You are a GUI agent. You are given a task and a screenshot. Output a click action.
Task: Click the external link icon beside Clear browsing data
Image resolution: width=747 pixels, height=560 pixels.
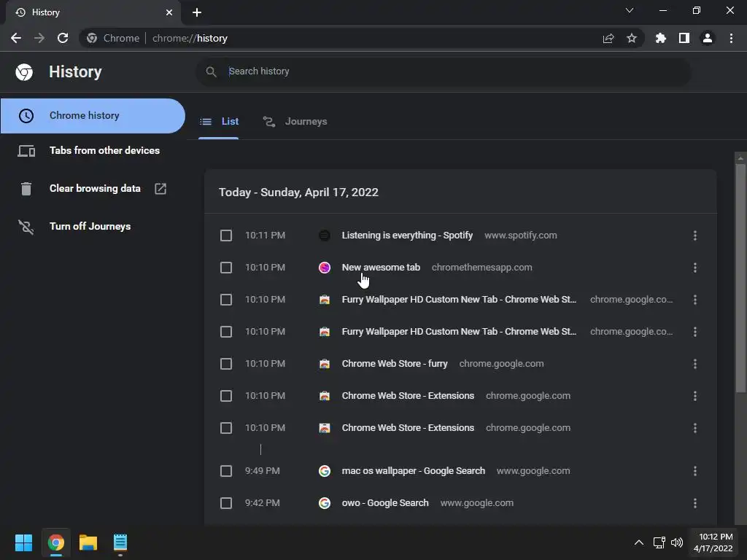160,189
